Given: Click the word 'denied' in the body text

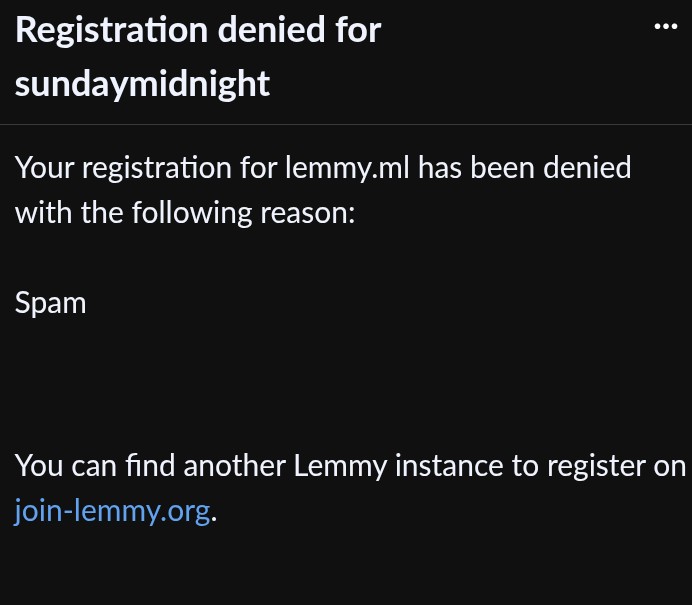Looking at the screenshot, I should pyautogui.click(x=587, y=168).
